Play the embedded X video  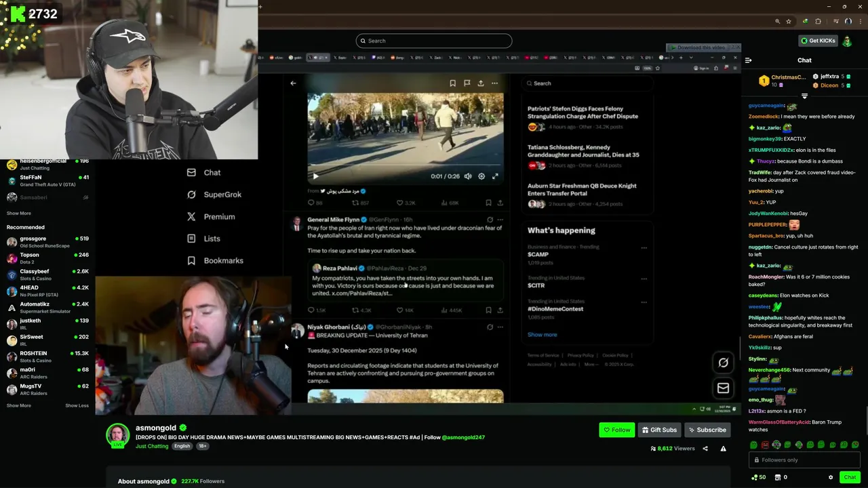click(x=315, y=176)
